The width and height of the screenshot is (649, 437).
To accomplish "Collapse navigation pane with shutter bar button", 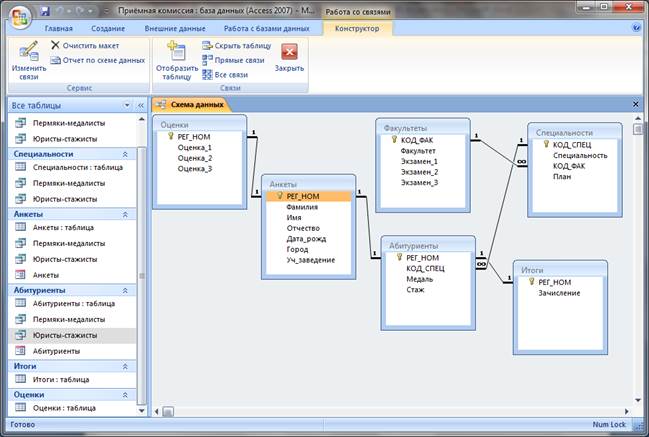I will [x=141, y=106].
